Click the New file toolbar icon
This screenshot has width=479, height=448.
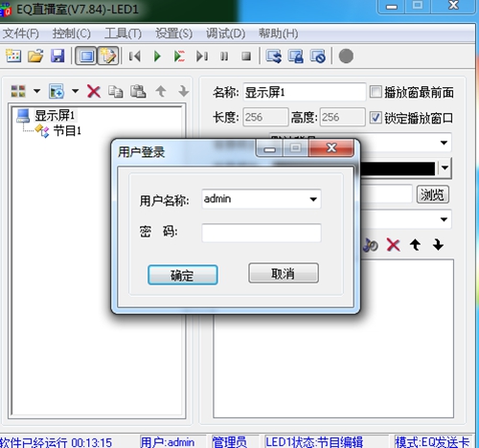pos(13,56)
